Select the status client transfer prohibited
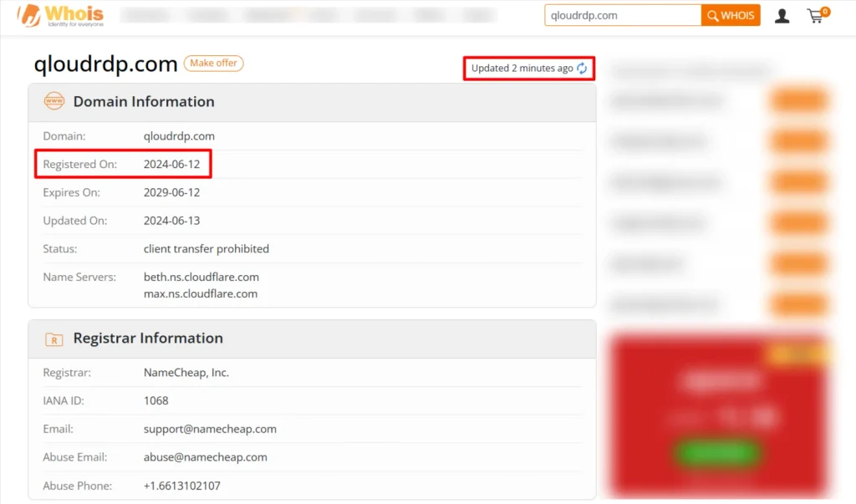The image size is (856, 504). click(206, 249)
